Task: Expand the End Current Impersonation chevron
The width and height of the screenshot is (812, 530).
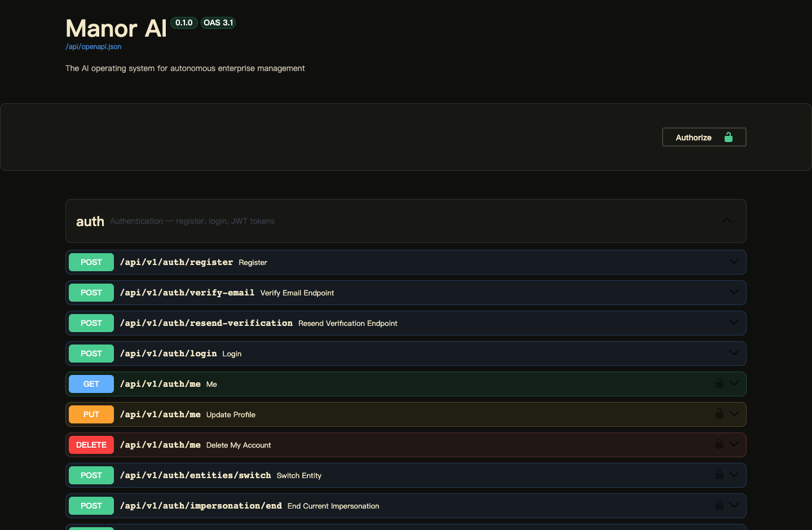Action: [x=734, y=505]
